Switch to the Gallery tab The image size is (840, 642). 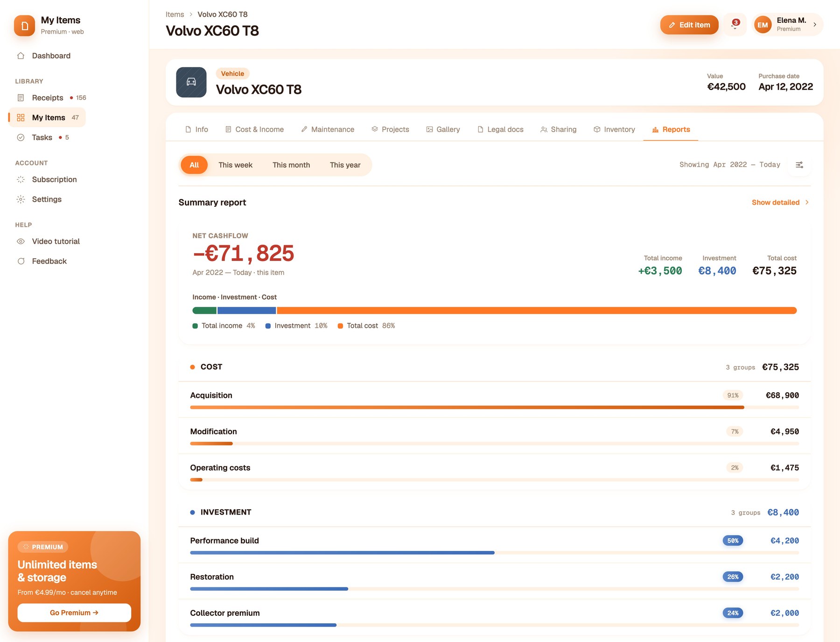point(443,129)
